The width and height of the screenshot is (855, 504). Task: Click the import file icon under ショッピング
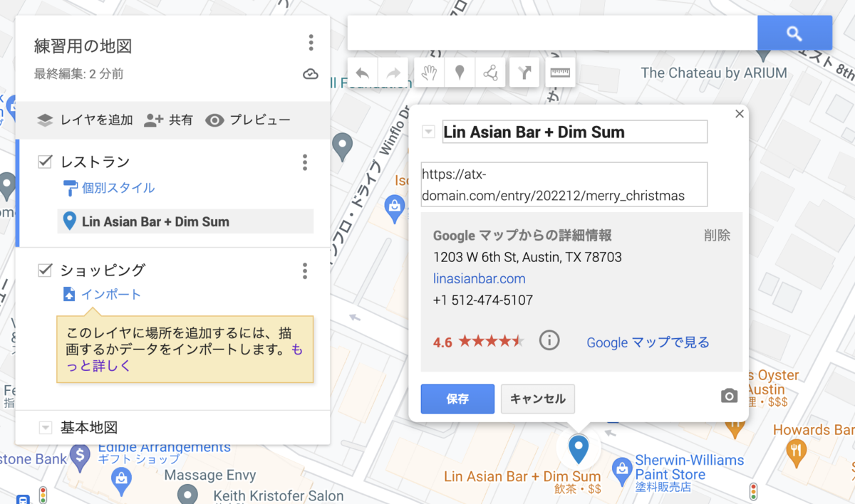[69, 294]
